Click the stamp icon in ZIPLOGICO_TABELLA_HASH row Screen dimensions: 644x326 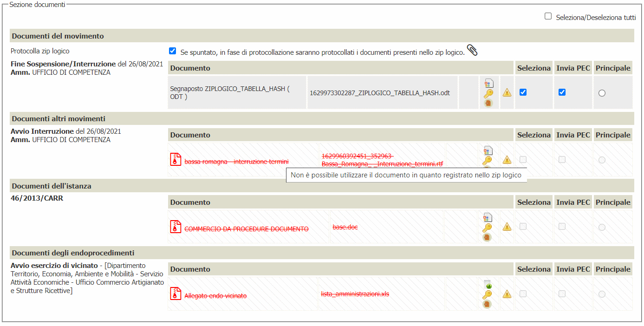[x=488, y=103]
